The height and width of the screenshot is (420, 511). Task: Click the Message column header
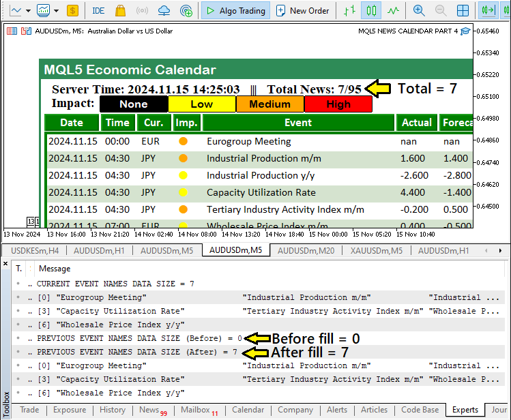55,269
